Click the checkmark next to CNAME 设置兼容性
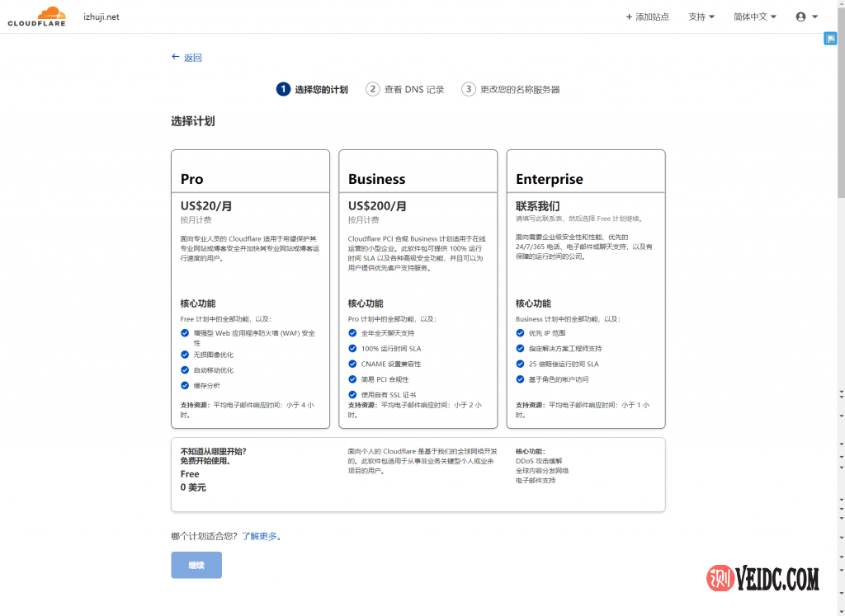This screenshot has height=616, width=845. point(351,364)
